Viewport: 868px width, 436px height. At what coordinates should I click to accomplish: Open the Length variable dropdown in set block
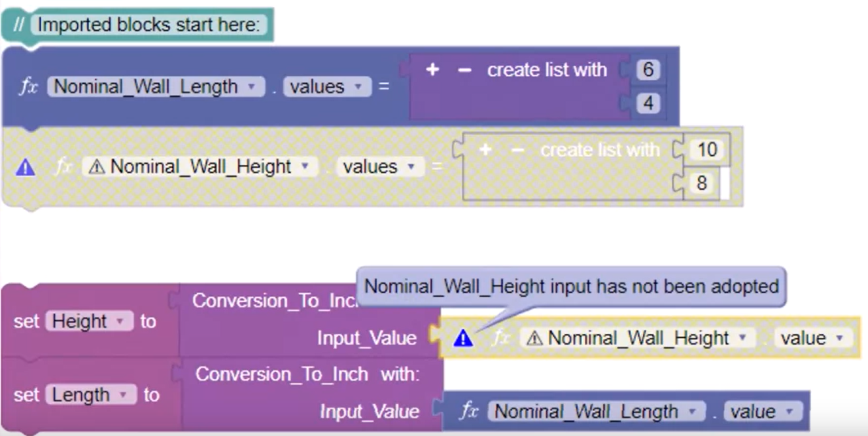91,395
